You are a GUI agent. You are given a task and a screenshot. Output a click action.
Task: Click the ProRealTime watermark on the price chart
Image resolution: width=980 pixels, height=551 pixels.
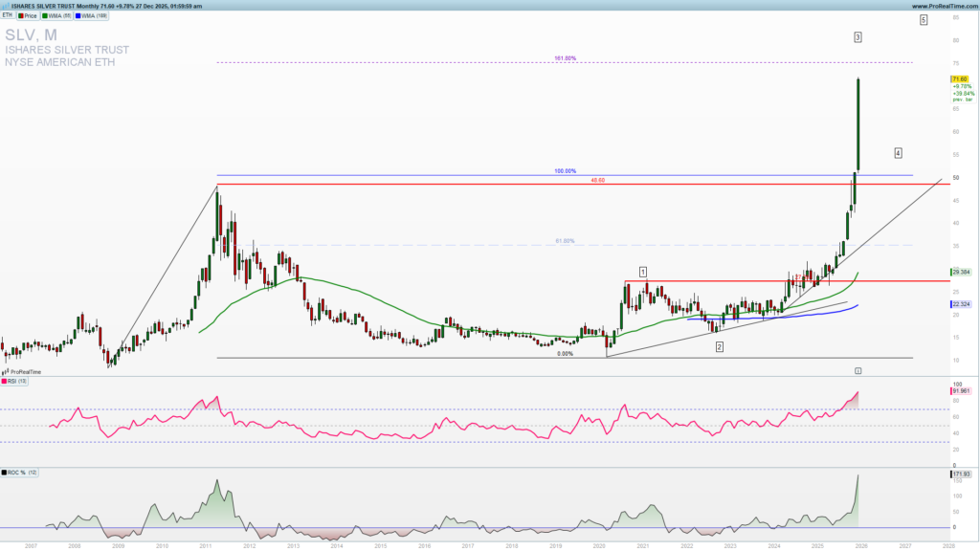[x=21, y=371]
